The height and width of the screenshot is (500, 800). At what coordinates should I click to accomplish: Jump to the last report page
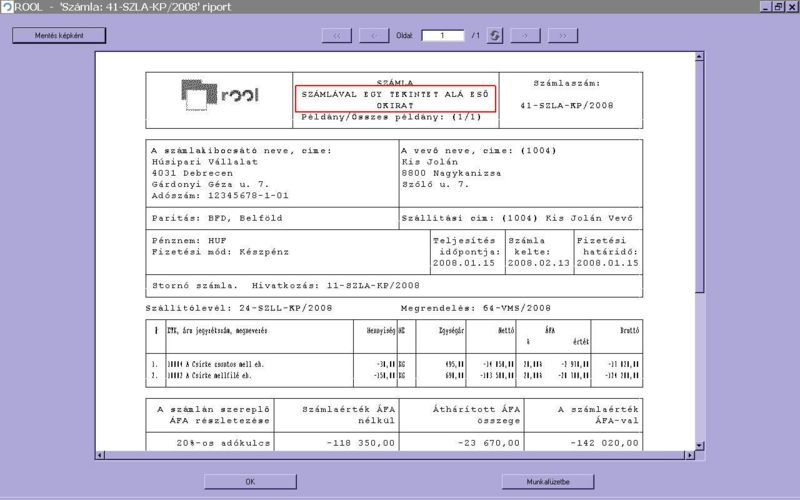pyautogui.click(x=562, y=35)
